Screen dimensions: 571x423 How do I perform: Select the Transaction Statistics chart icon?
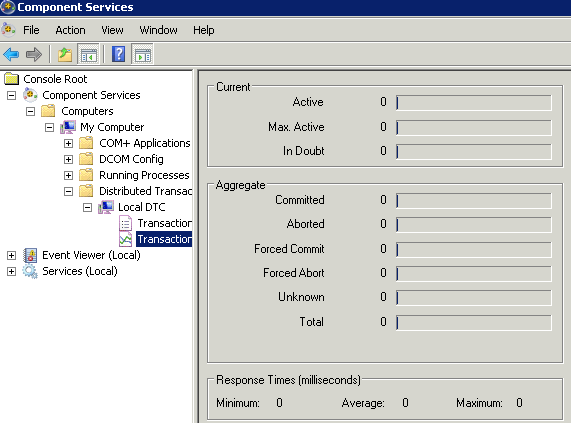(x=125, y=239)
